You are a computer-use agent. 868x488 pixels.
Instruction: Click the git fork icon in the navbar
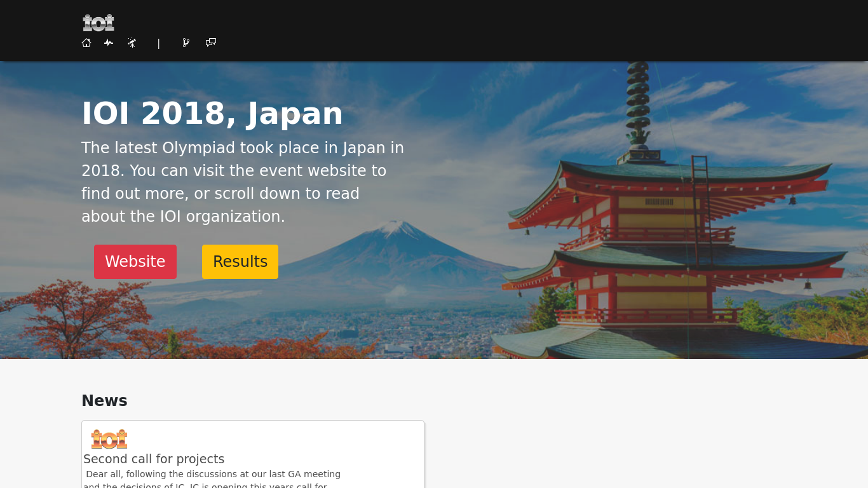pyautogui.click(x=186, y=43)
